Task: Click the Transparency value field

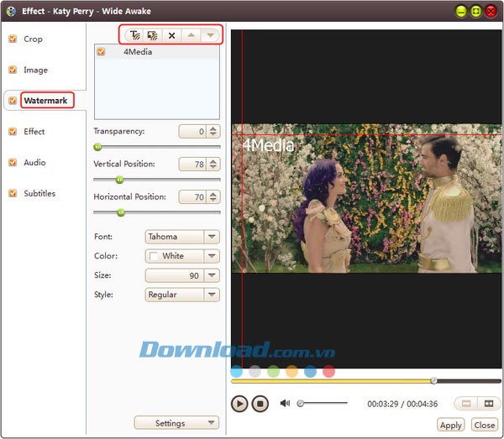Action: pyautogui.click(x=192, y=131)
